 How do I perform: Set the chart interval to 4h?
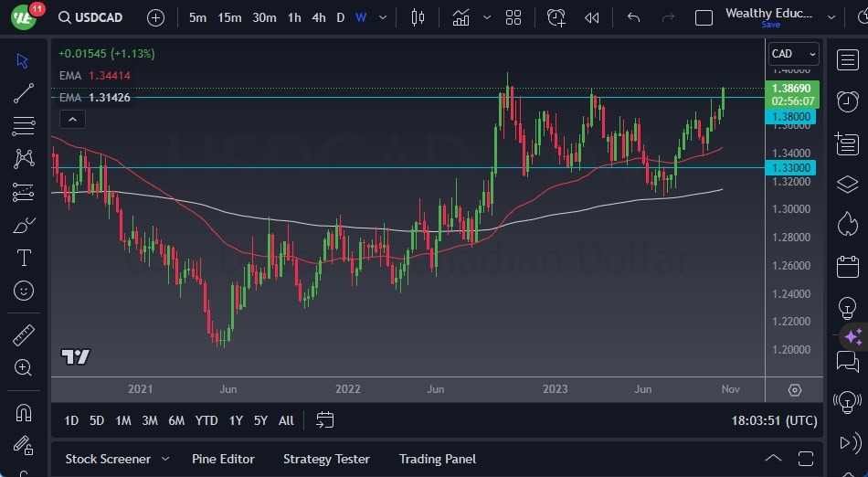click(318, 17)
